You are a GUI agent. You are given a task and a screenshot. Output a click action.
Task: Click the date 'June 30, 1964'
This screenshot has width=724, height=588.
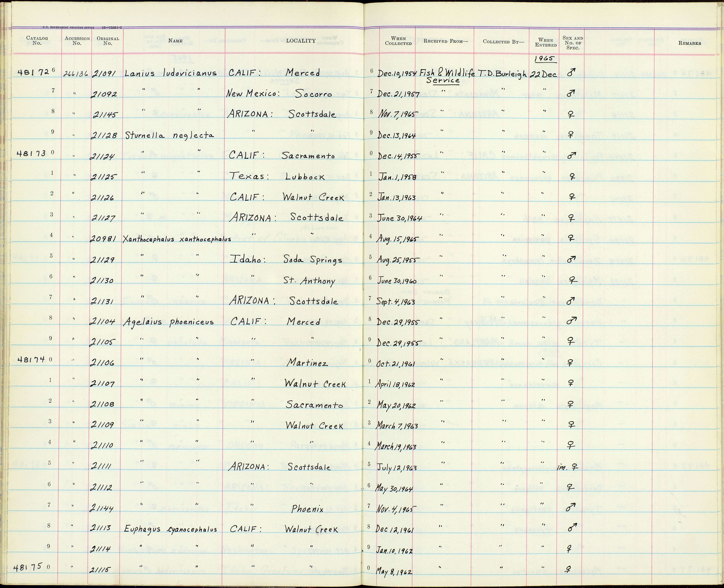pyautogui.click(x=400, y=218)
